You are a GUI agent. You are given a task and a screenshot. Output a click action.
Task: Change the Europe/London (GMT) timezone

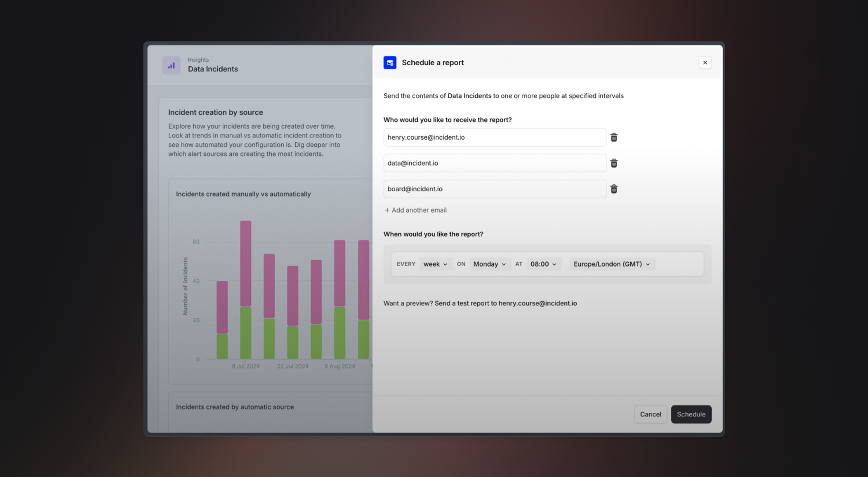coord(612,264)
